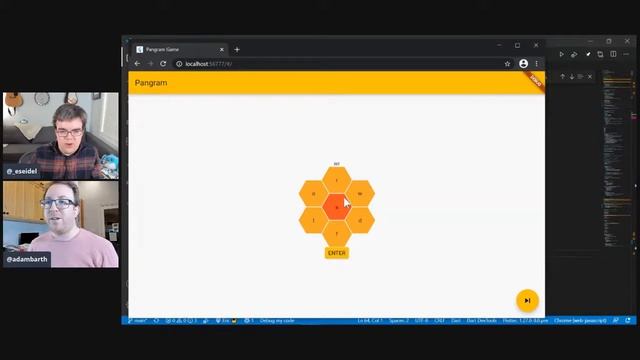Run code with VS Code play icon
This screenshot has height=360, width=640.
click(561, 54)
